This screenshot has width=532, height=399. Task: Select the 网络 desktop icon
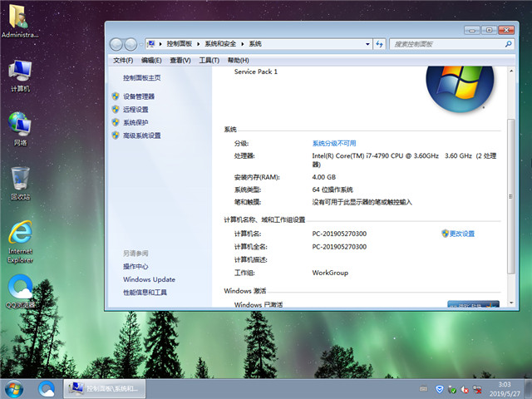point(20,130)
